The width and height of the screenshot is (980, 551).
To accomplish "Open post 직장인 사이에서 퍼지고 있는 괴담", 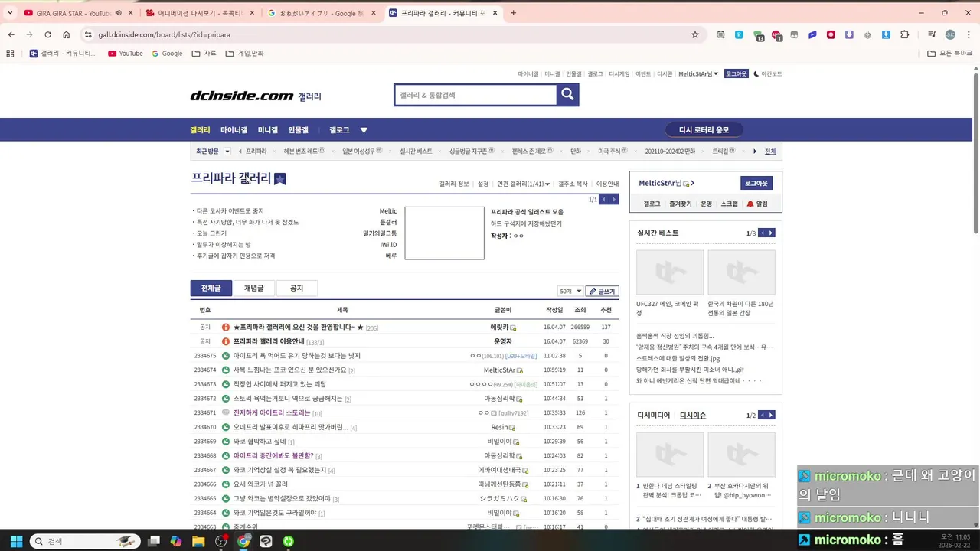I will click(x=279, y=384).
